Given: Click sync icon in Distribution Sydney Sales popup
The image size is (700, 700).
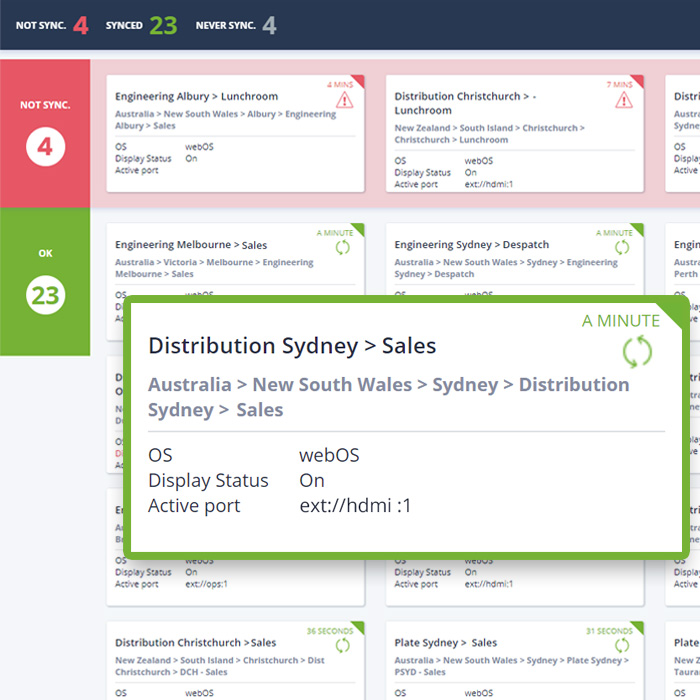Looking at the screenshot, I should point(637,352).
